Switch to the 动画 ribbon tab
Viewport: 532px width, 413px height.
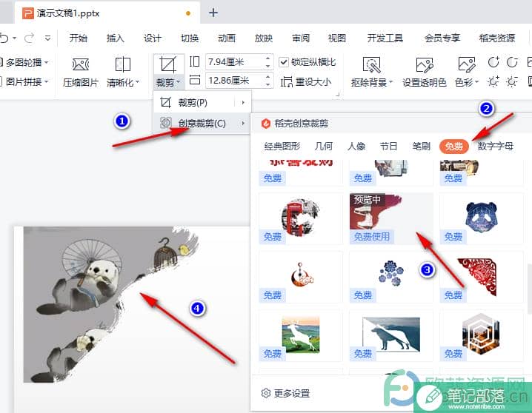click(x=226, y=38)
